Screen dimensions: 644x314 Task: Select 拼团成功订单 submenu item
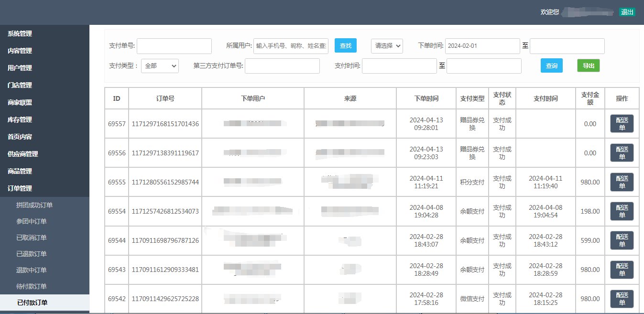pyautogui.click(x=34, y=205)
